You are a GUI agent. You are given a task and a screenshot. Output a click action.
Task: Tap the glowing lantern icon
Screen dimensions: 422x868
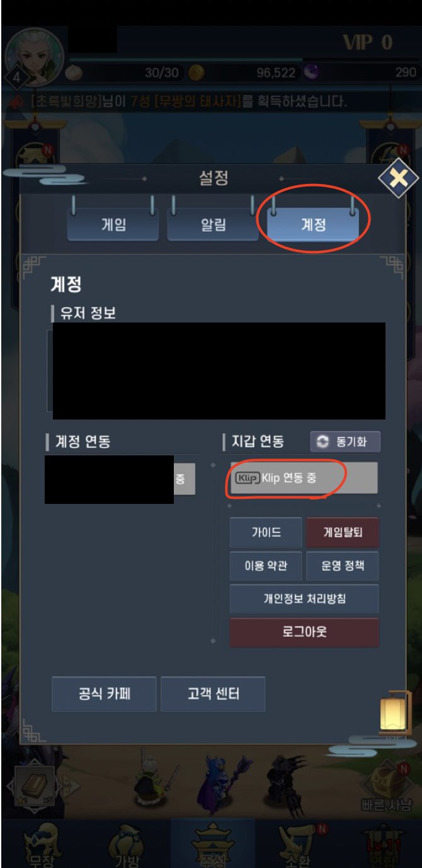[x=390, y=710]
